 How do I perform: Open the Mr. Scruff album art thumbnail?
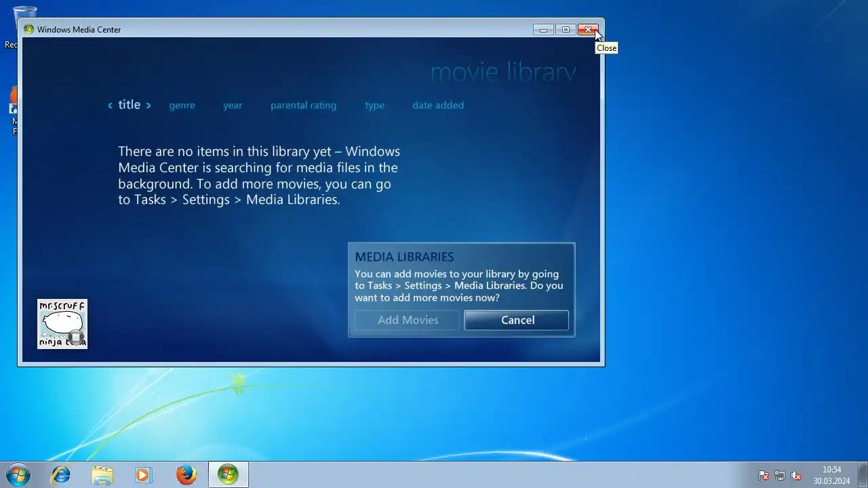62,323
